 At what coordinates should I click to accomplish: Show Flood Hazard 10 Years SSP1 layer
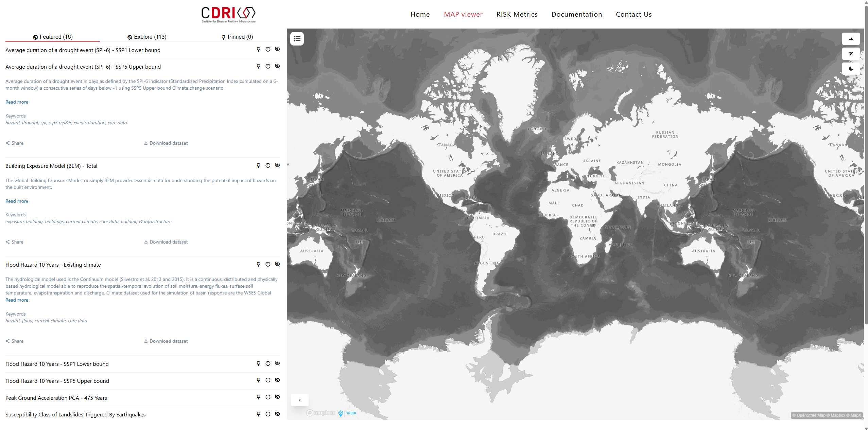(x=277, y=364)
